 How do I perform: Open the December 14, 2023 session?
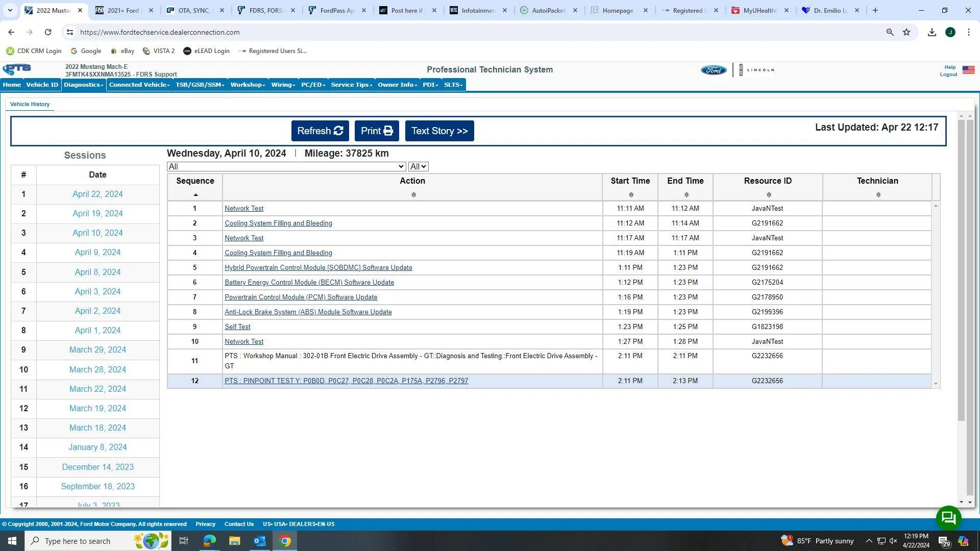coord(97,467)
